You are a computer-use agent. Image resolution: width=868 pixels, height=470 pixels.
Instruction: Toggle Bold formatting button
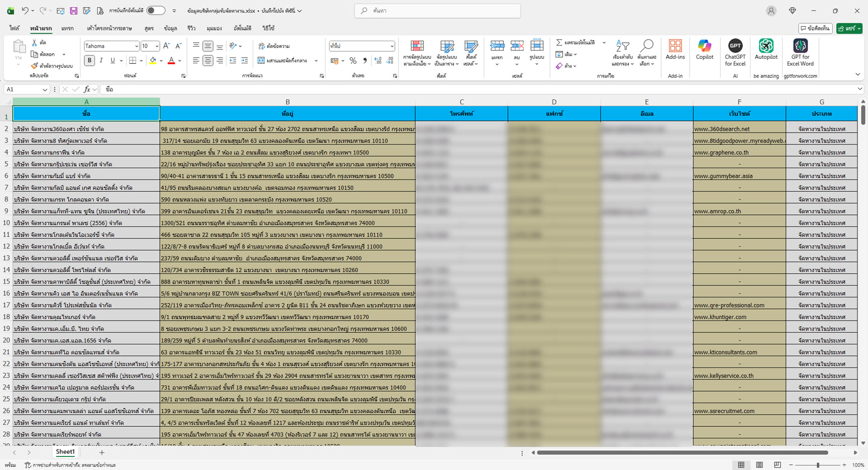(89, 61)
